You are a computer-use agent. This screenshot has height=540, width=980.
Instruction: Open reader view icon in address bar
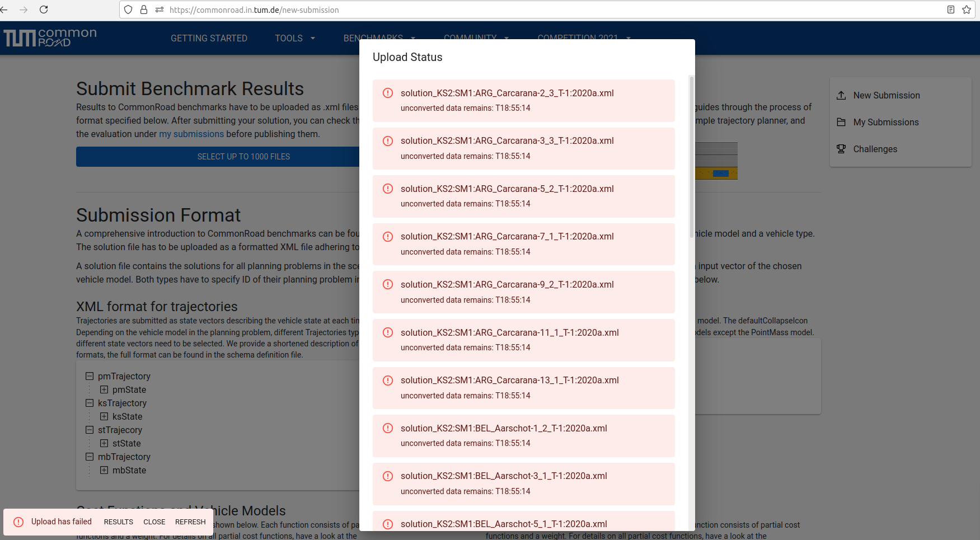(x=950, y=10)
